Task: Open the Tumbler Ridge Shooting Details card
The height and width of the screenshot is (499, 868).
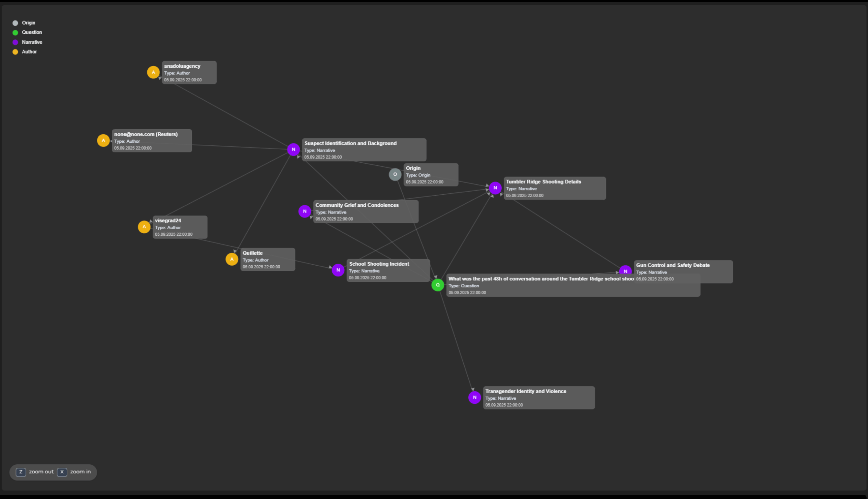Action: (x=555, y=188)
